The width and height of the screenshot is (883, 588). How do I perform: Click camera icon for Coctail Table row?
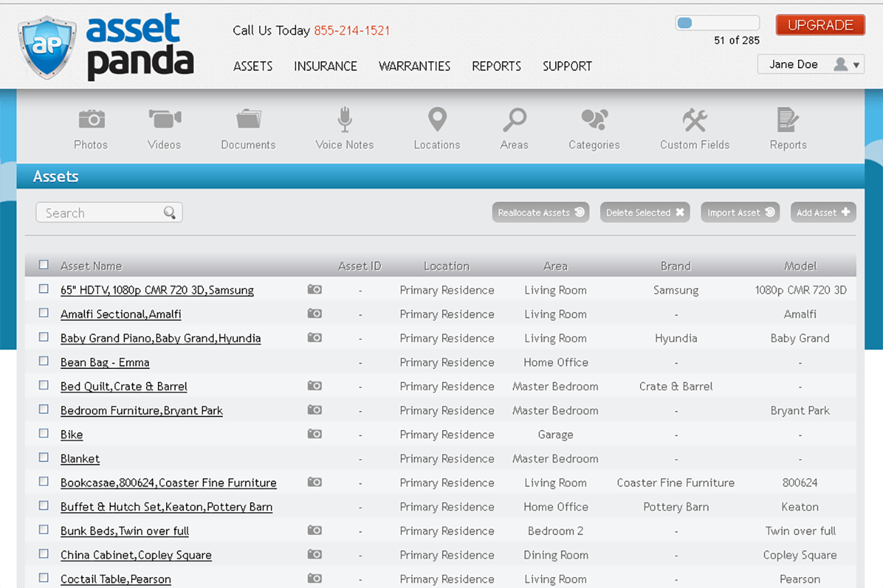[x=315, y=579]
